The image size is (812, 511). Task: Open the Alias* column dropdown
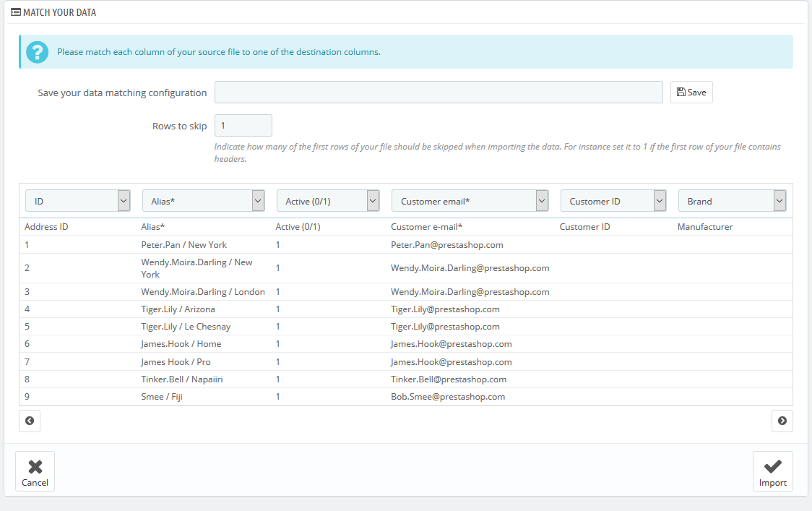204,201
